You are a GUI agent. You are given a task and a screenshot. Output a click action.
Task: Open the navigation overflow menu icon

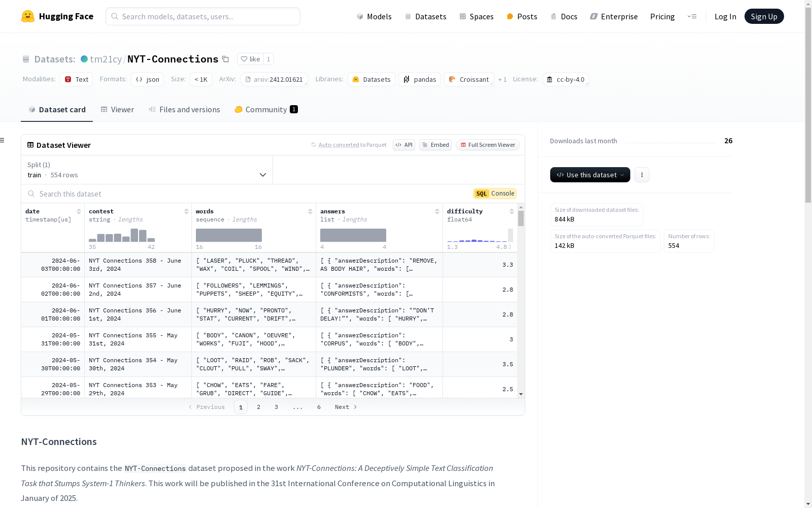pos(692,16)
